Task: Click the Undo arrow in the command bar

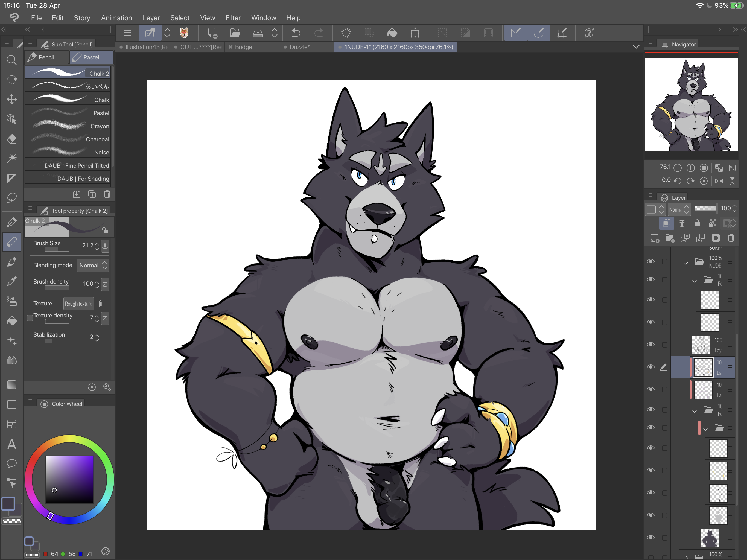Action: click(x=296, y=33)
